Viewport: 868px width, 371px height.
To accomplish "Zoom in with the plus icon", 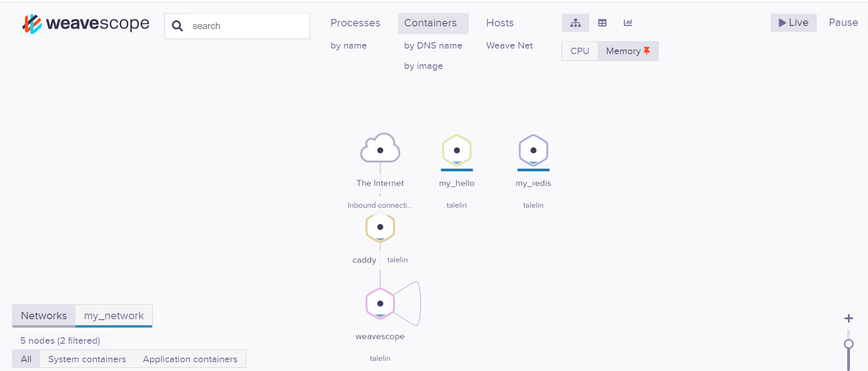I will 849,318.
